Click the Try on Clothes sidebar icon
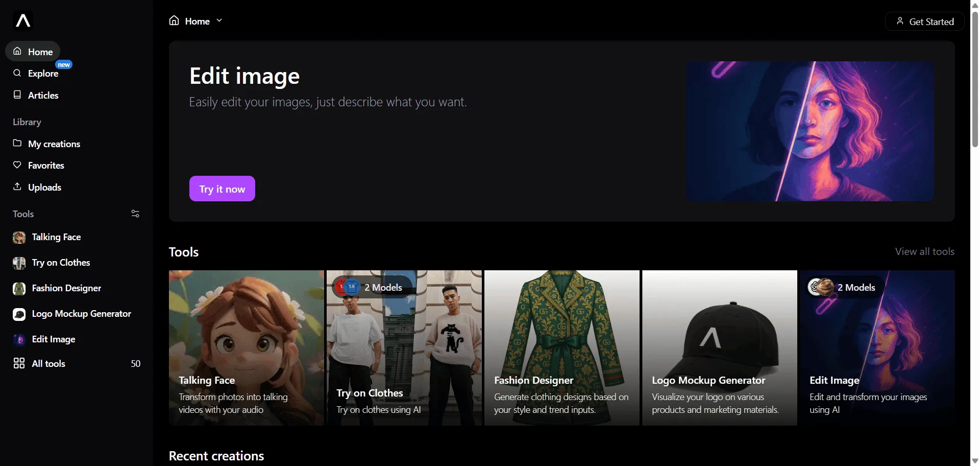The height and width of the screenshot is (466, 980). tap(19, 263)
